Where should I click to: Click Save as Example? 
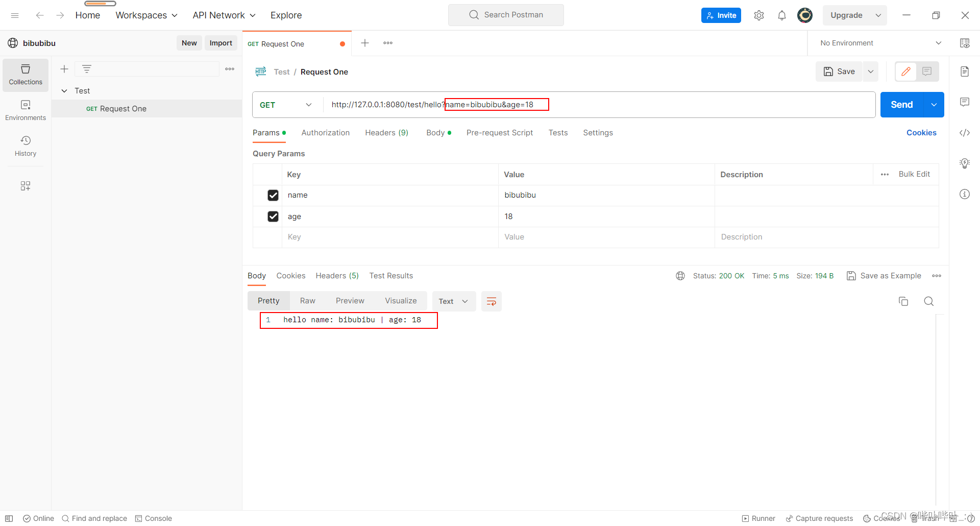tap(884, 276)
